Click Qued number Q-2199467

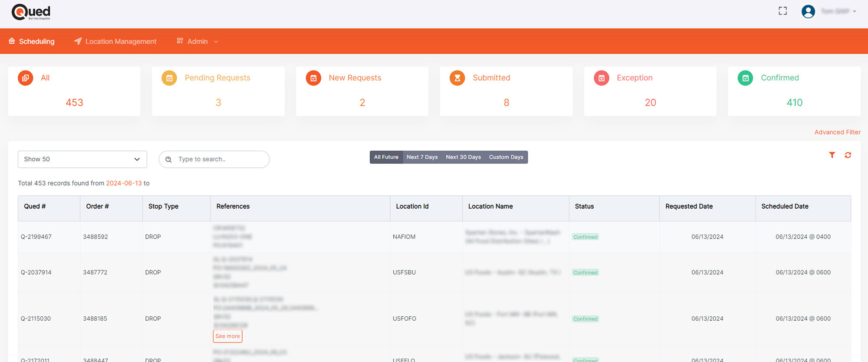coord(36,237)
